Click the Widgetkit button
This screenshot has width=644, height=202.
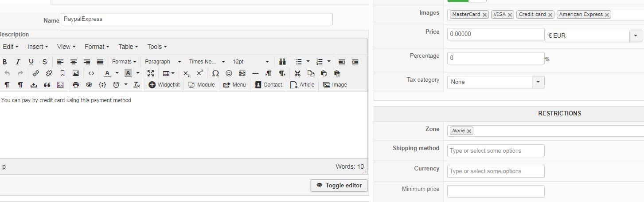[164, 85]
